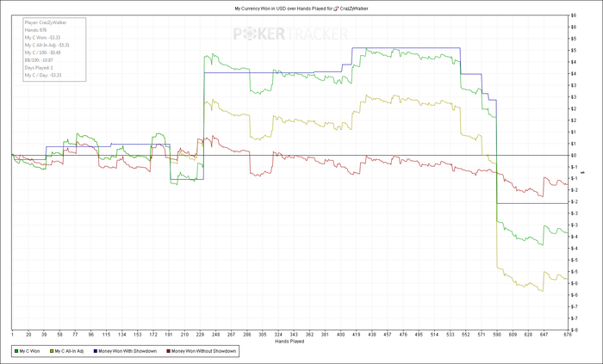
Task: Click x-axis tick label '286'
Action: click(247, 335)
